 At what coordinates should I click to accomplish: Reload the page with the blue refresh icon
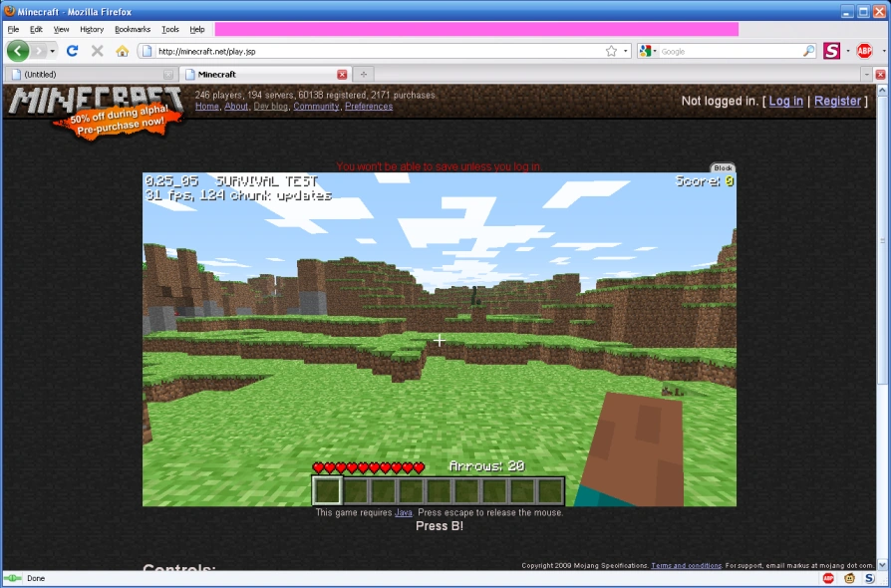click(72, 51)
